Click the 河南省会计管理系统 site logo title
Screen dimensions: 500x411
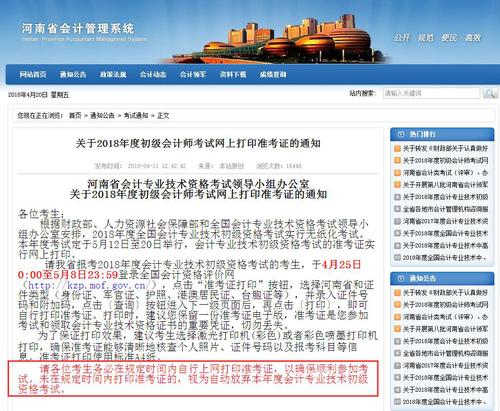coord(78,28)
